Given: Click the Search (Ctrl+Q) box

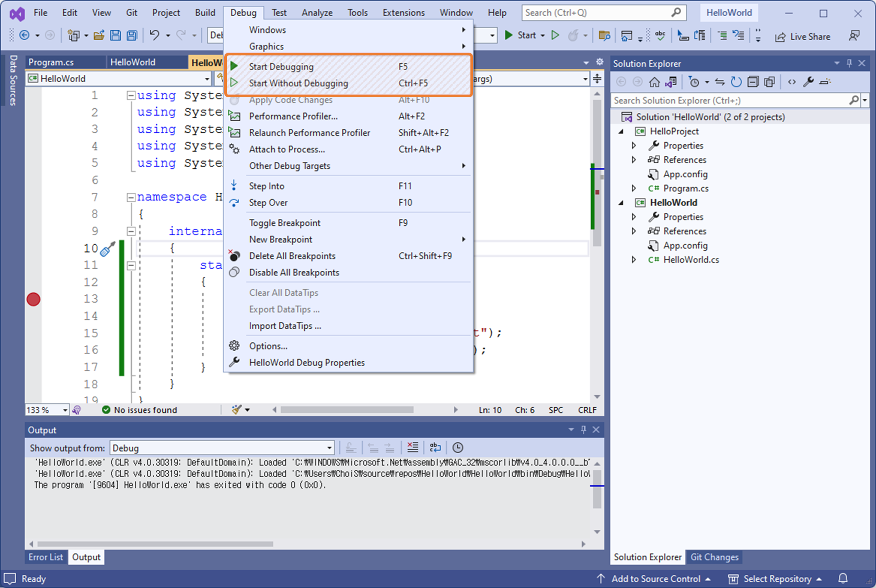Looking at the screenshot, I should coord(603,13).
